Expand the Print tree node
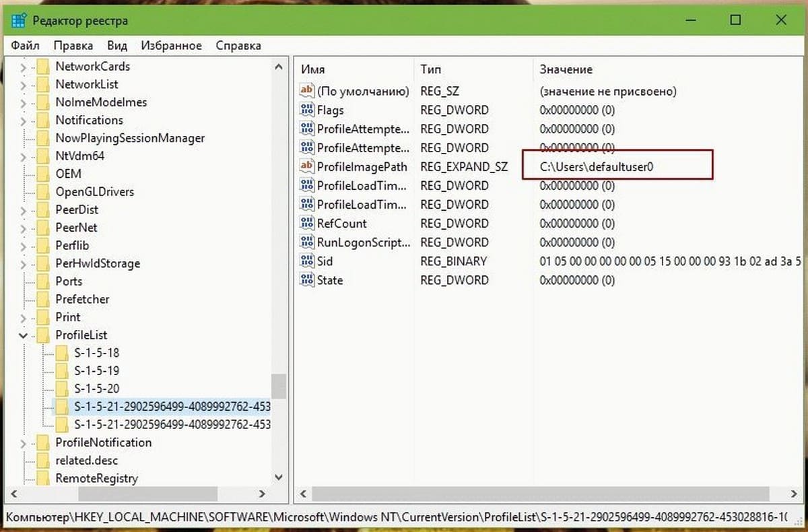Image resolution: width=808 pixels, height=532 pixels. [24, 317]
